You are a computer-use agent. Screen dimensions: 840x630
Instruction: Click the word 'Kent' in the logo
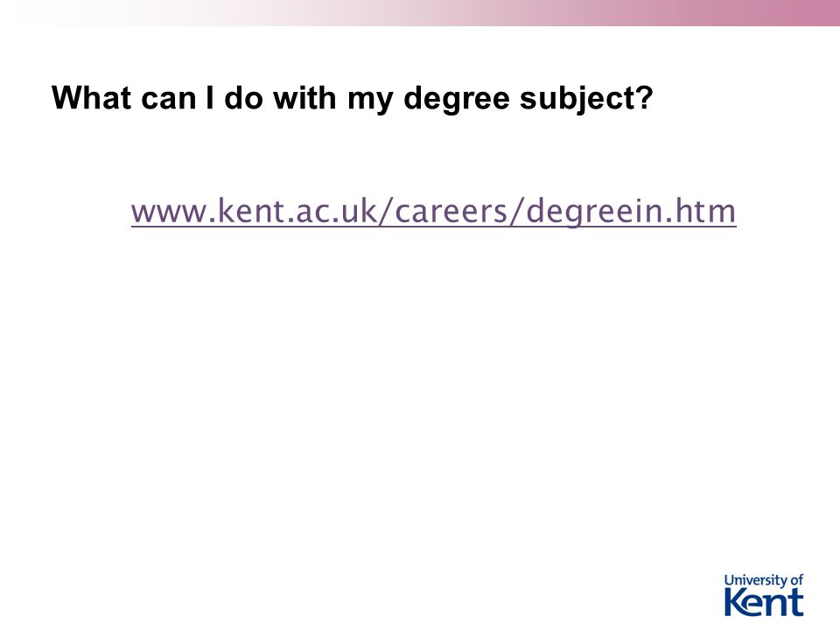pos(764,602)
